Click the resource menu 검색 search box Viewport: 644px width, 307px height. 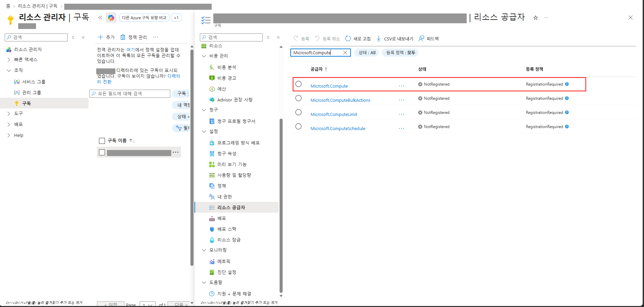tap(231, 37)
